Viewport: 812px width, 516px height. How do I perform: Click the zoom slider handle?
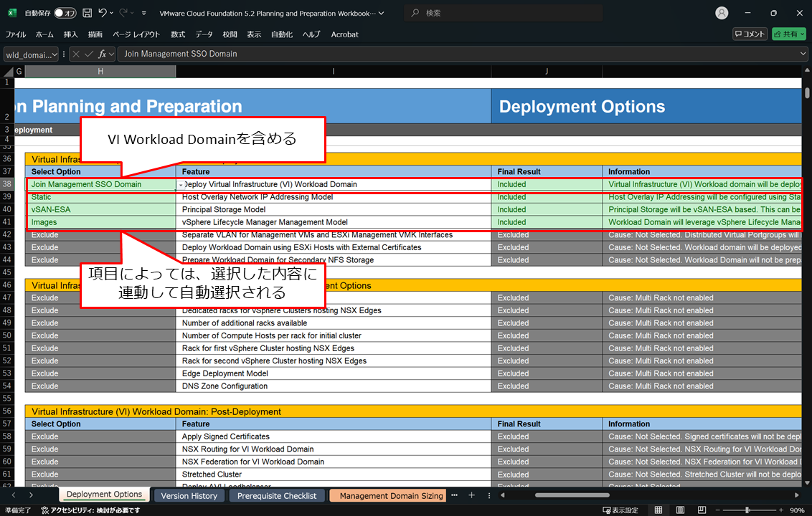[x=747, y=510]
